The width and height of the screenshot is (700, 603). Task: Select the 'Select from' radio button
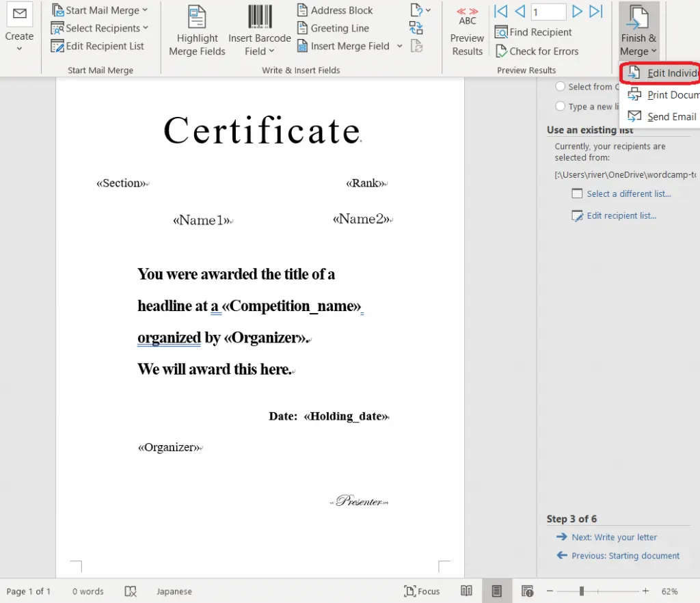pyautogui.click(x=561, y=87)
